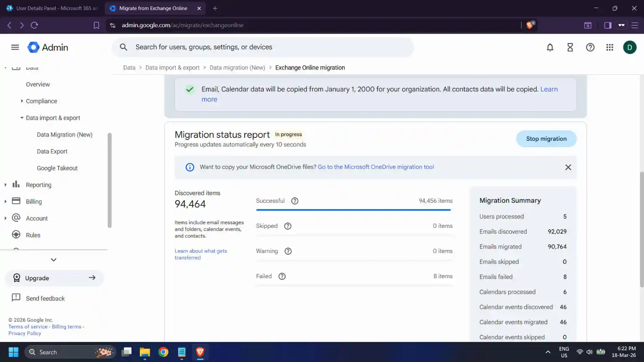Click the Rules icon in sidebar
Image resolution: width=644 pixels, height=362 pixels.
16,235
